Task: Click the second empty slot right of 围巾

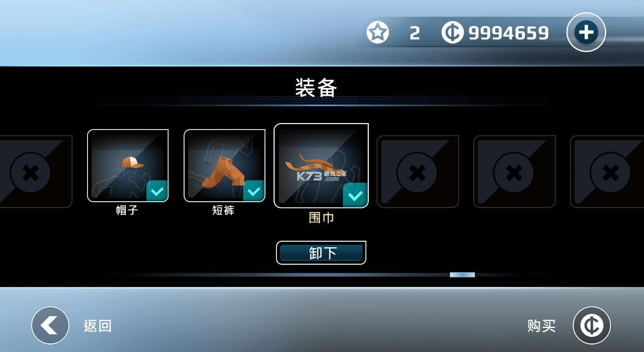Action: (x=514, y=172)
